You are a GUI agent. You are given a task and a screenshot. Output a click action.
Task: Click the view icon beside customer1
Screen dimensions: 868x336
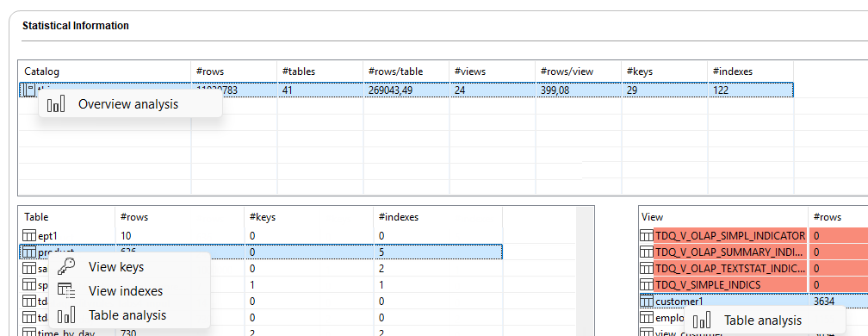tap(647, 302)
